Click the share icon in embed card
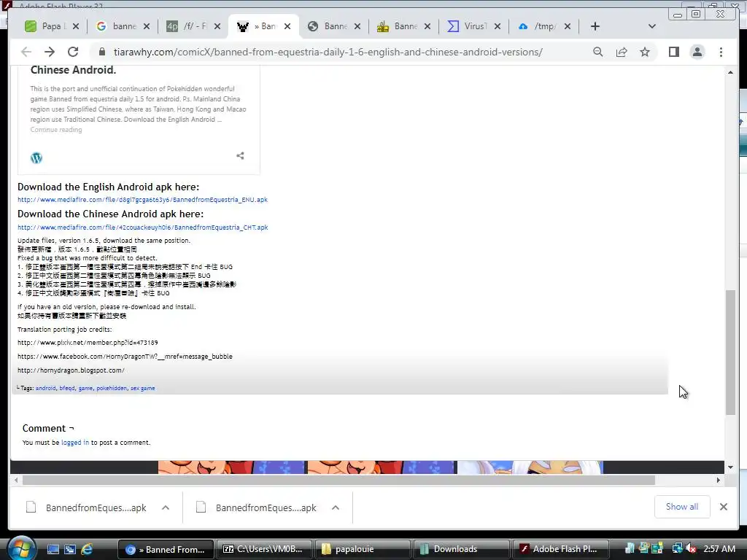747x560 pixels. (240, 156)
